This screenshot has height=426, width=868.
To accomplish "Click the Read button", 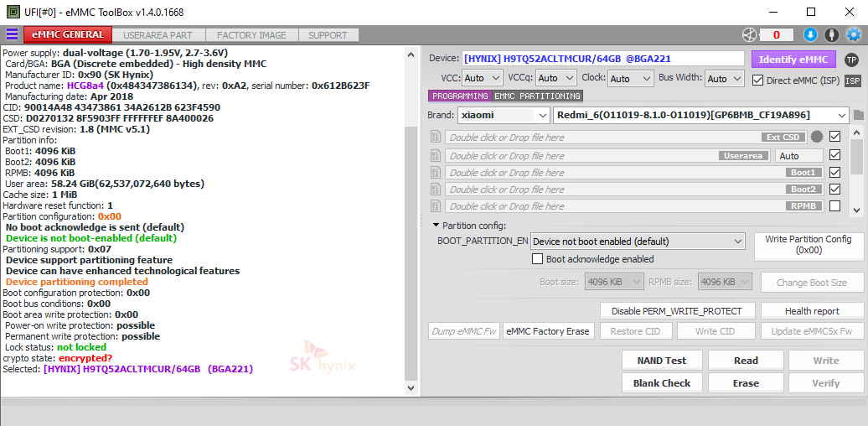I will tap(746, 361).
